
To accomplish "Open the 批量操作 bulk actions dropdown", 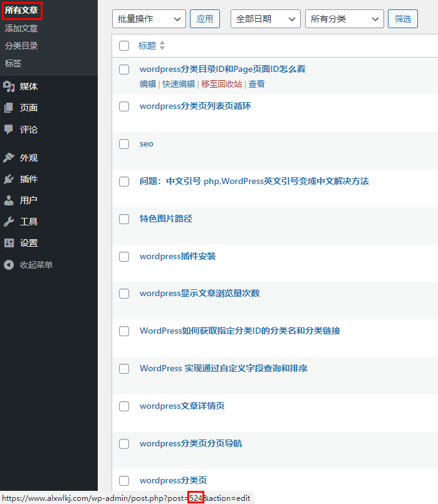I will coord(149,19).
